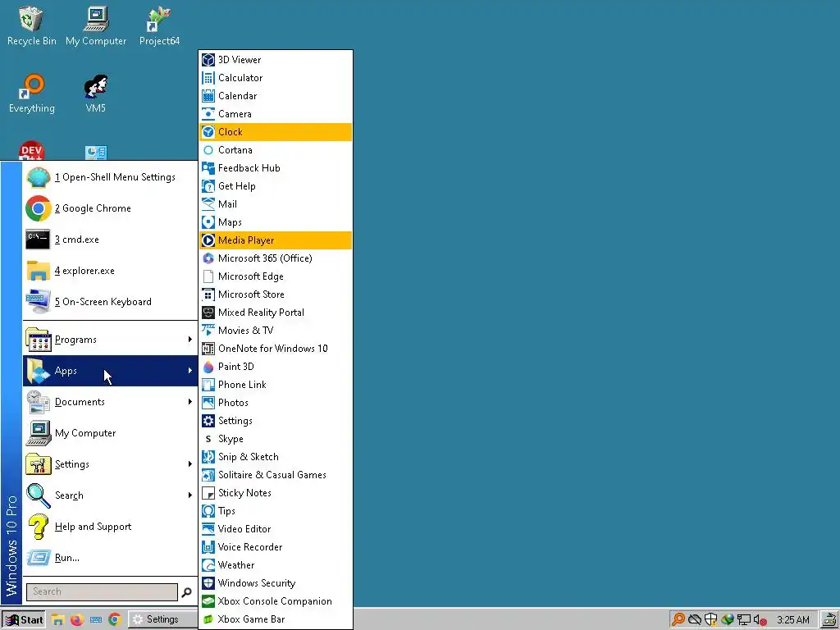Open explorer.exe from the start menu

pyautogui.click(x=111, y=271)
